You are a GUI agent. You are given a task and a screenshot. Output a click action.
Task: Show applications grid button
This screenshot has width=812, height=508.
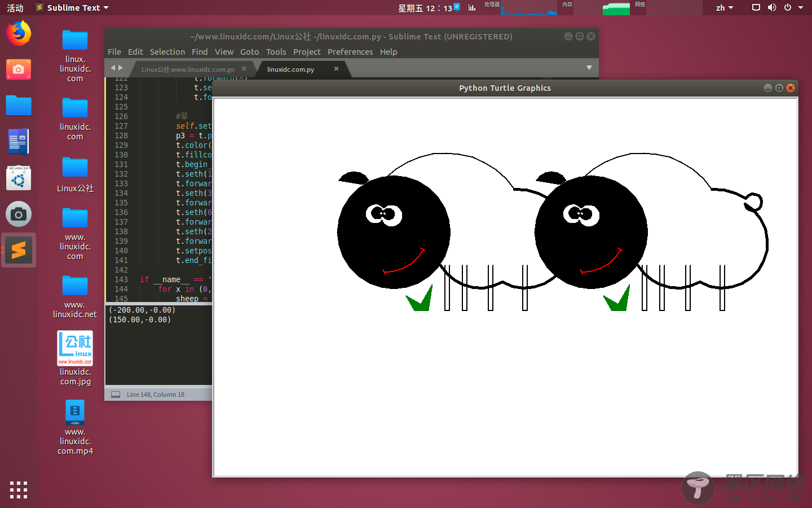click(x=19, y=489)
